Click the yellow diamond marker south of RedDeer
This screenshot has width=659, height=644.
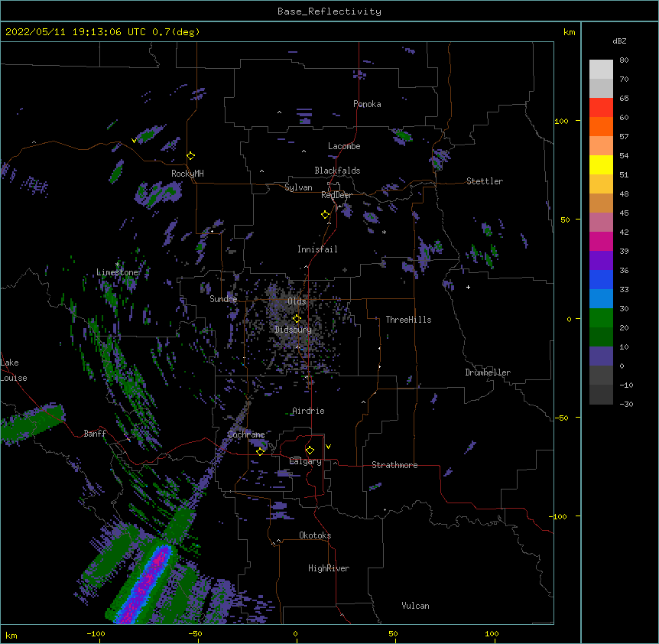pyautogui.click(x=326, y=215)
